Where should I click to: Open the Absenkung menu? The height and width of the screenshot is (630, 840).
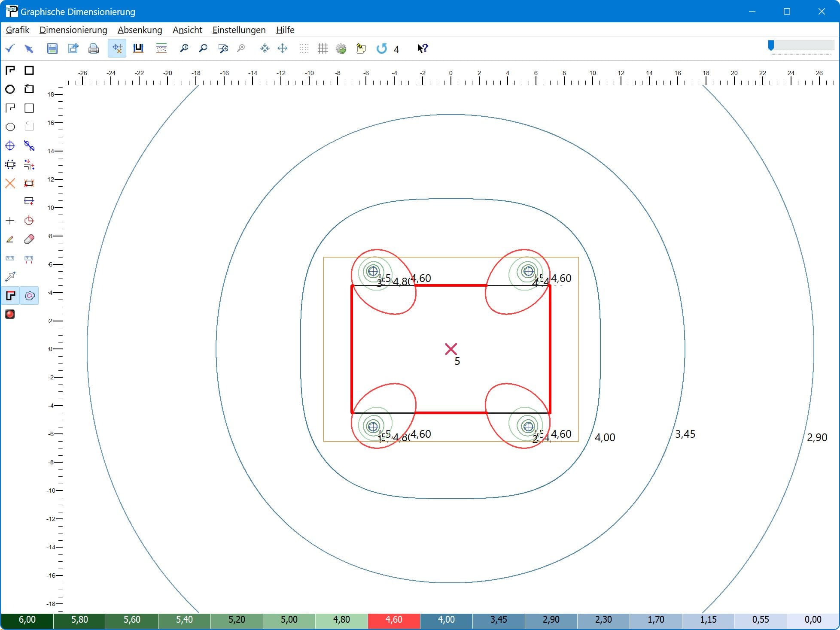coord(140,30)
